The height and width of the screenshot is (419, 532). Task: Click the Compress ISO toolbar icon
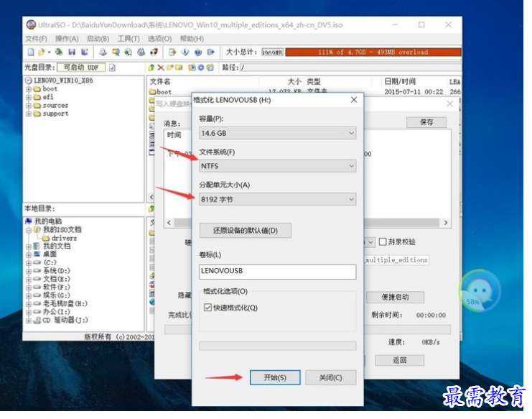click(x=116, y=52)
